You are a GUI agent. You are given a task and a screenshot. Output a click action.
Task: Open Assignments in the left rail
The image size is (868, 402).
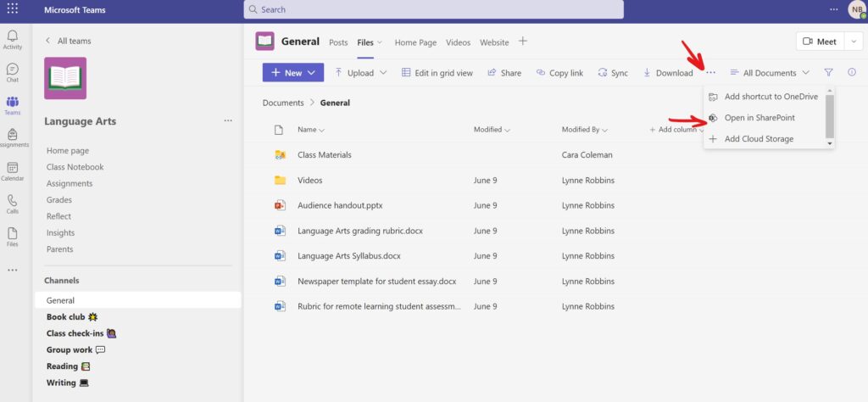tap(12, 138)
